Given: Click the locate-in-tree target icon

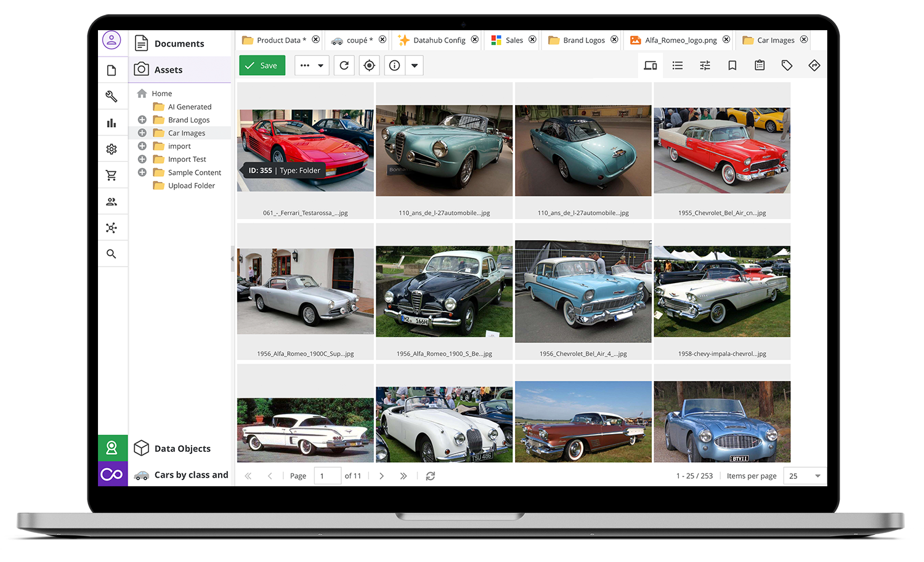Looking at the screenshot, I should [369, 65].
